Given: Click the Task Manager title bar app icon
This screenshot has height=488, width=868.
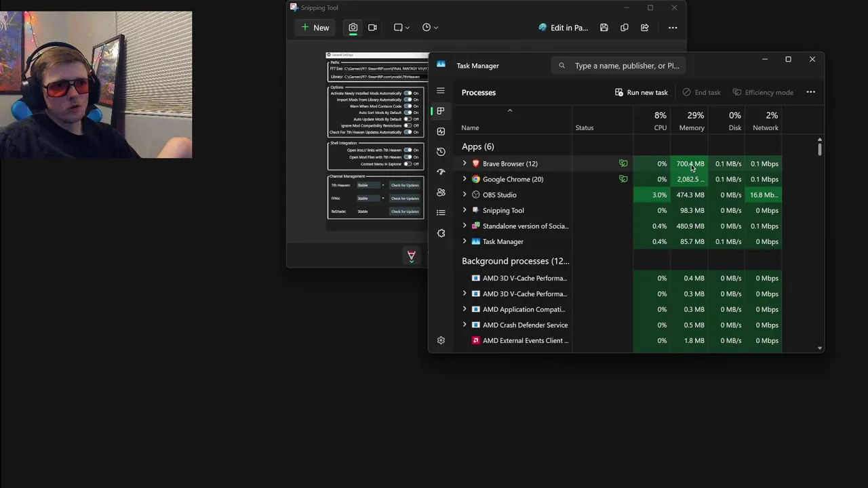Looking at the screenshot, I should coord(441,64).
